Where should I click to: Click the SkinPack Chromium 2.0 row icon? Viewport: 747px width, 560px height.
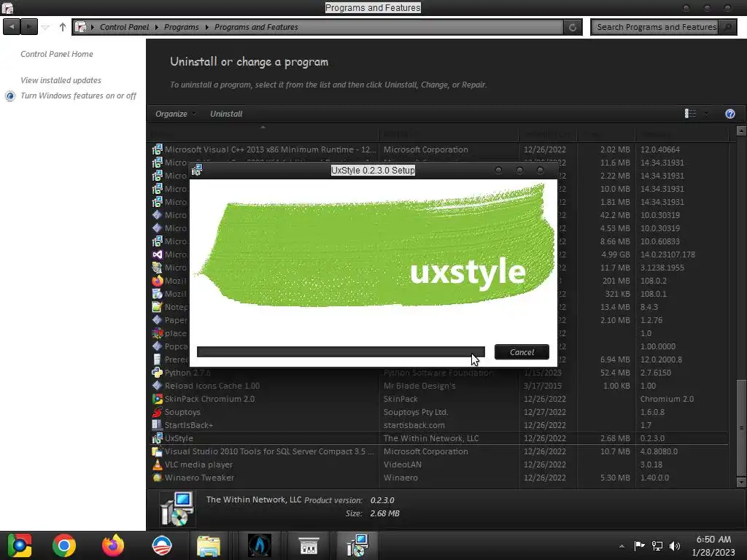click(x=157, y=399)
